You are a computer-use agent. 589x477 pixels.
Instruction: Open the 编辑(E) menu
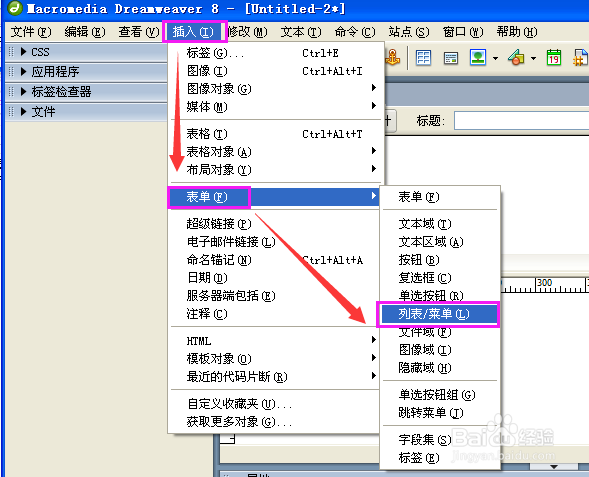pyautogui.click(x=85, y=32)
